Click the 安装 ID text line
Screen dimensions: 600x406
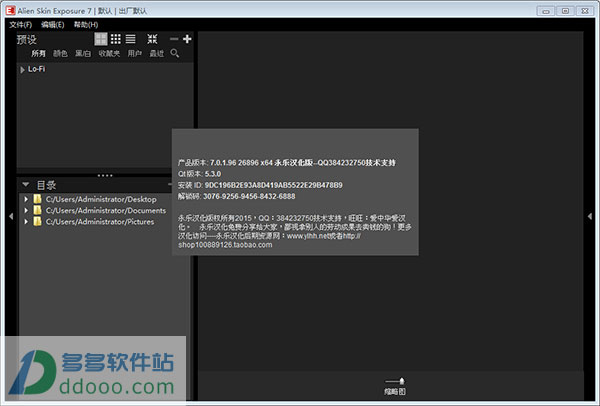tap(260, 185)
